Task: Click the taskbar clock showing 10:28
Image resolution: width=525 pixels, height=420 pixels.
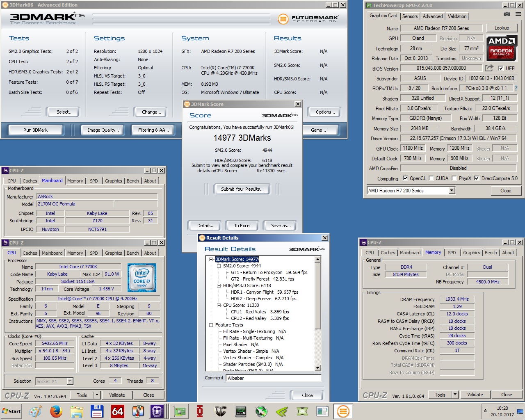Action: coord(502,408)
